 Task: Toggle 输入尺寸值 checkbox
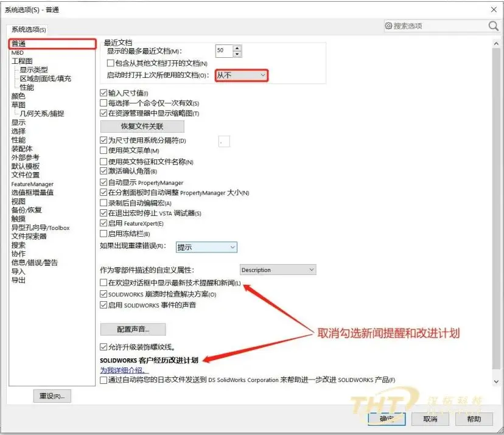[x=103, y=93]
